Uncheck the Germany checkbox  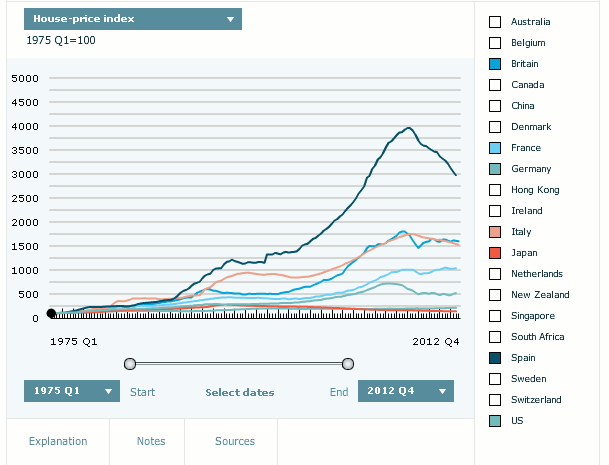click(x=494, y=169)
